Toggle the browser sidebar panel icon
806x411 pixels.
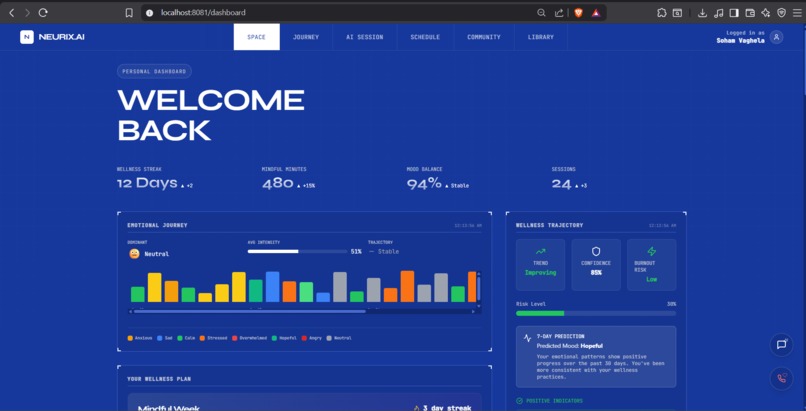point(734,13)
